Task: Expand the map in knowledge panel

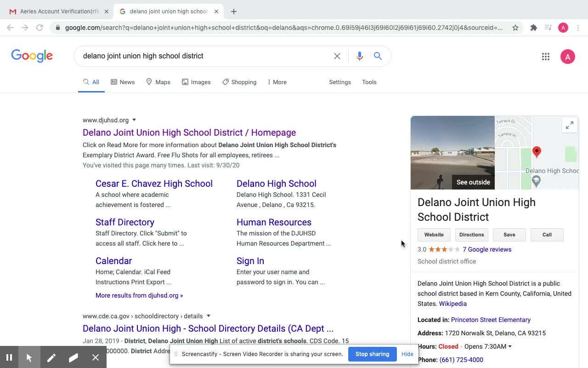Action: pyautogui.click(x=570, y=125)
